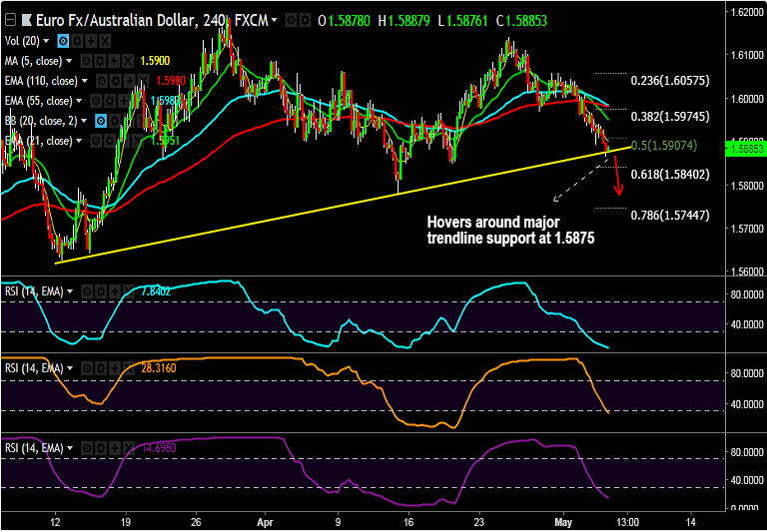Open the FXCM symbol dropdown arrow

pyautogui.click(x=275, y=20)
